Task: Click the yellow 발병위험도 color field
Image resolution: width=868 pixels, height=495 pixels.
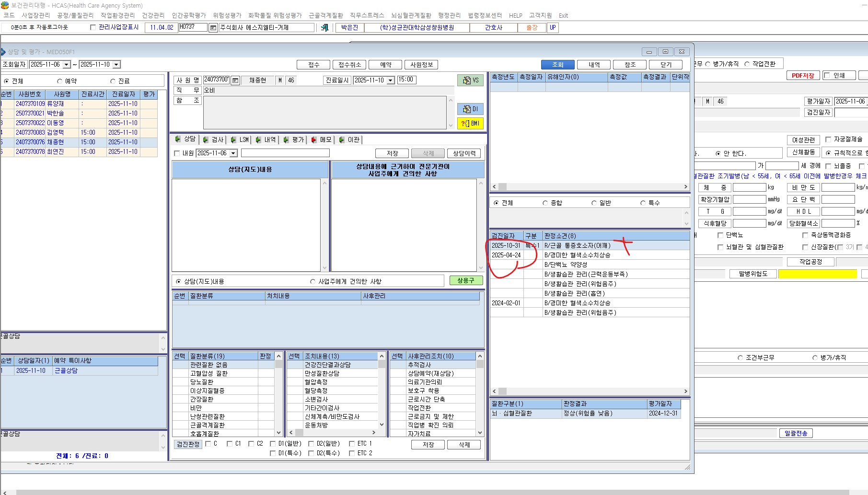Action: pyautogui.click(x=817, y=274)
